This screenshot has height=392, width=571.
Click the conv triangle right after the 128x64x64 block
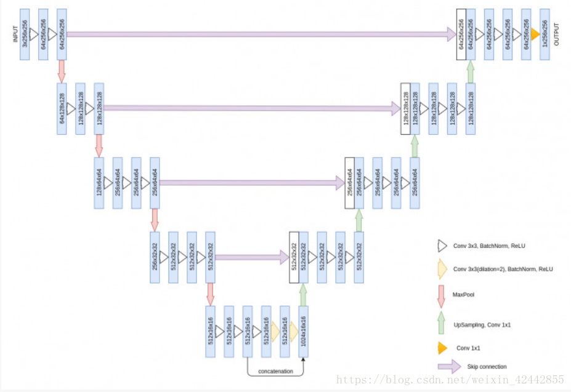[108, 183]
